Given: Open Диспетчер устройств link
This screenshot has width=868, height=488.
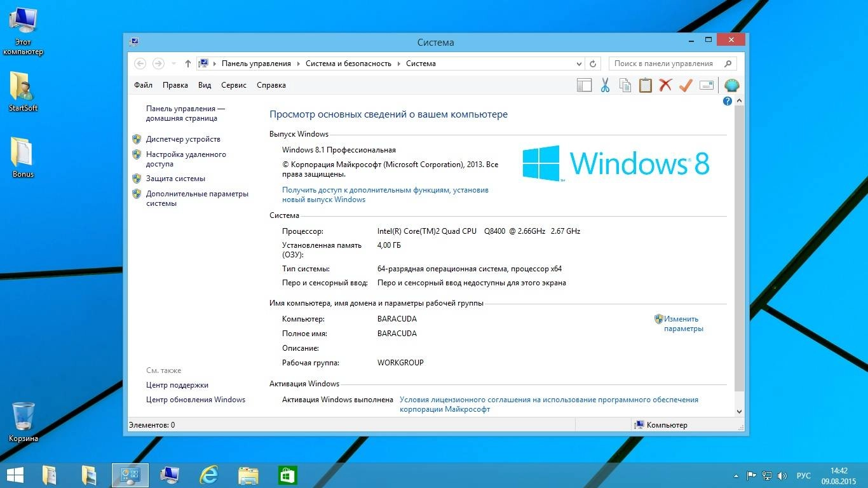Looking at the screenshot, I should click(183, 139).
